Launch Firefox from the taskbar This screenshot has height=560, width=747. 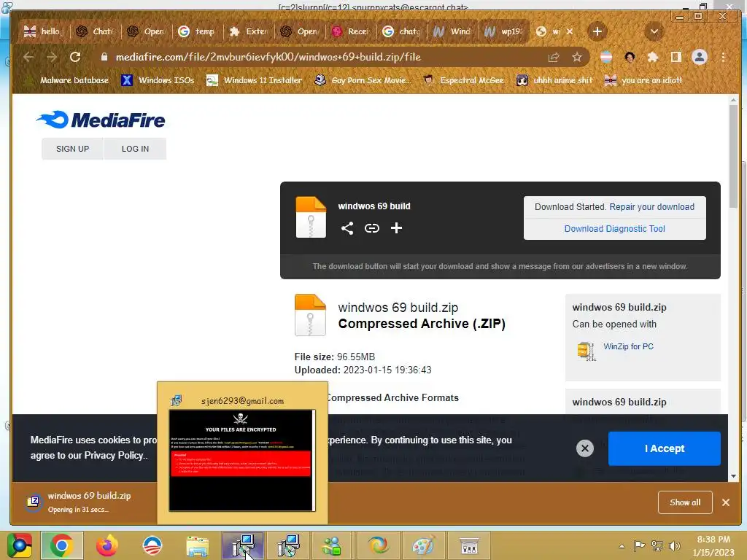click(107, 545)
